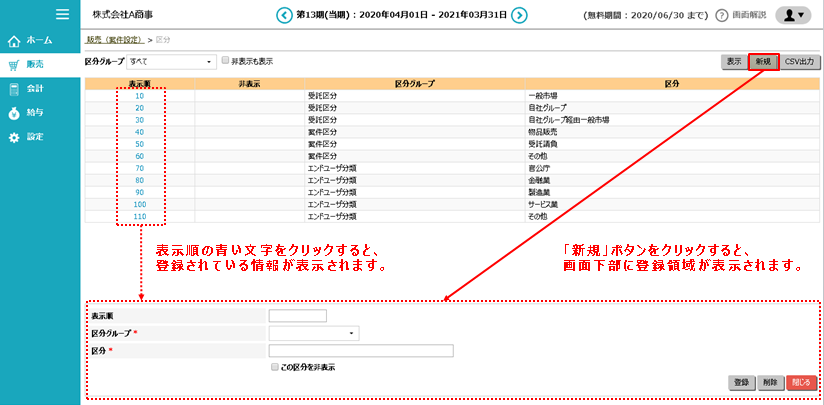Click the shopping cart 販売 icon
824x405 pixels.
[x=14, y=65]
